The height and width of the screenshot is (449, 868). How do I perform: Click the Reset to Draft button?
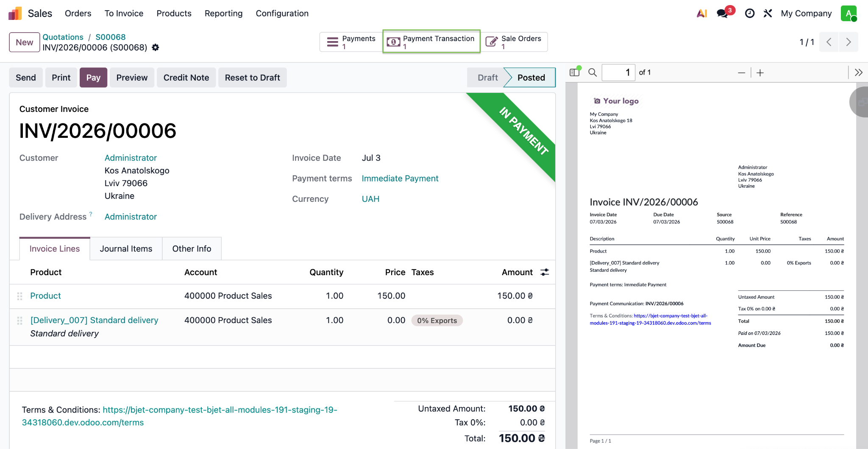(x=252, y=78)
